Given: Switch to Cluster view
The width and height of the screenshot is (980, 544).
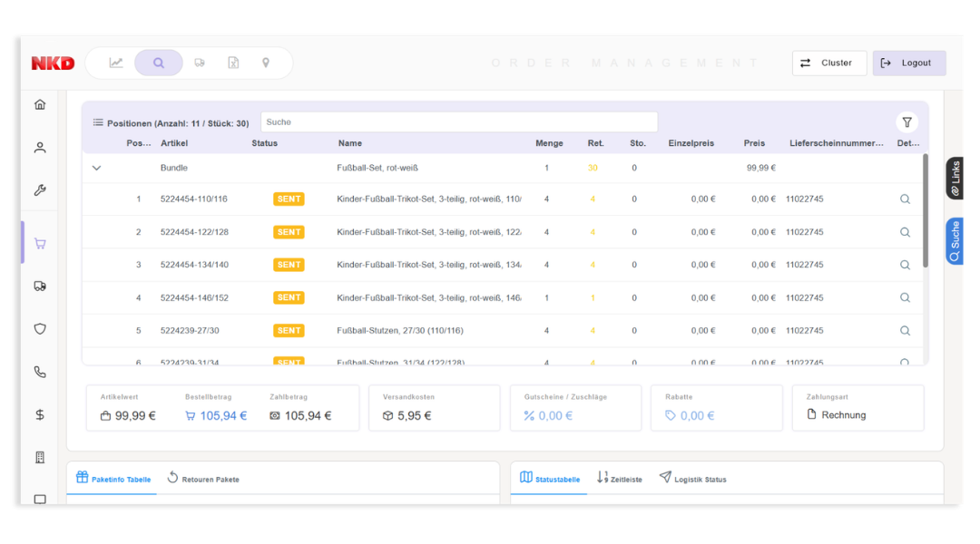Looking at the screenshot, I should click(x=828, y=63).
